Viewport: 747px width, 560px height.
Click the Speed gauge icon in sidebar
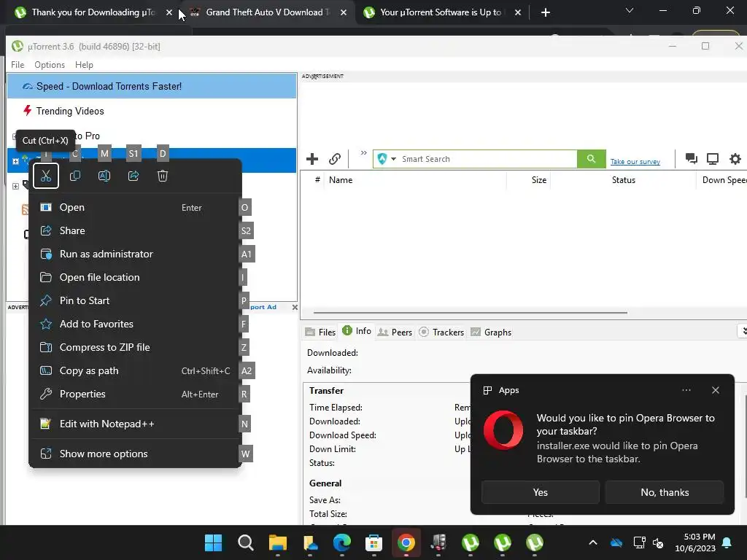click(x=28, y=86)
